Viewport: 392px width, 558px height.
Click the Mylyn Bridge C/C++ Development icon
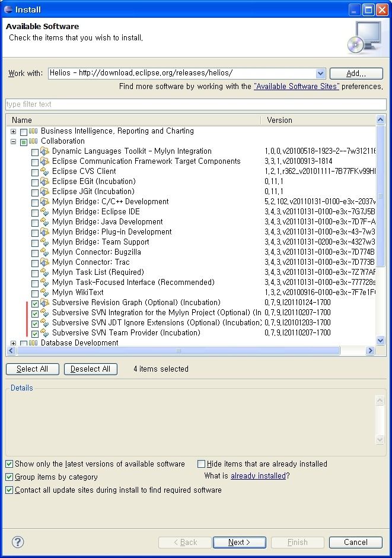44,201
